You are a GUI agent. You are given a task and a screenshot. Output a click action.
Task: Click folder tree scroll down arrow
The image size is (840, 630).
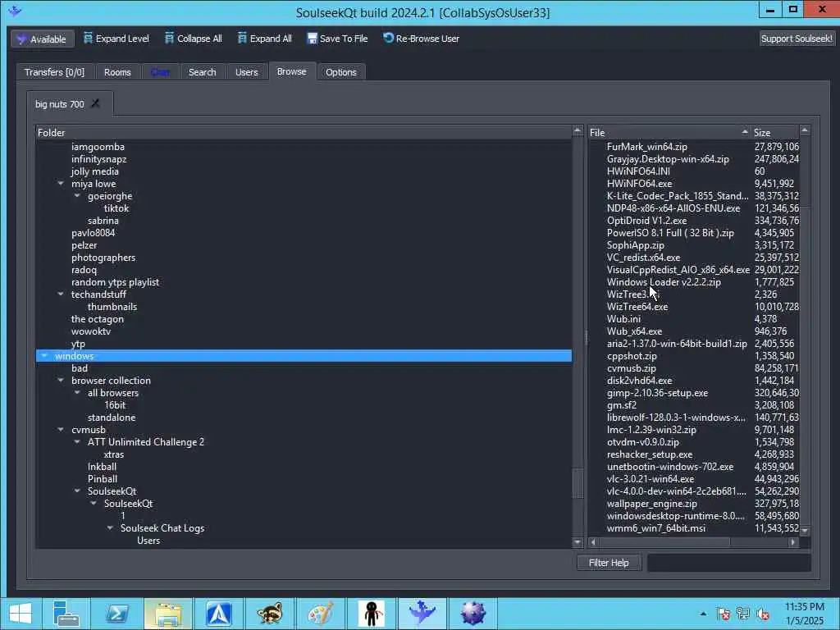click(x=577, y=542)
